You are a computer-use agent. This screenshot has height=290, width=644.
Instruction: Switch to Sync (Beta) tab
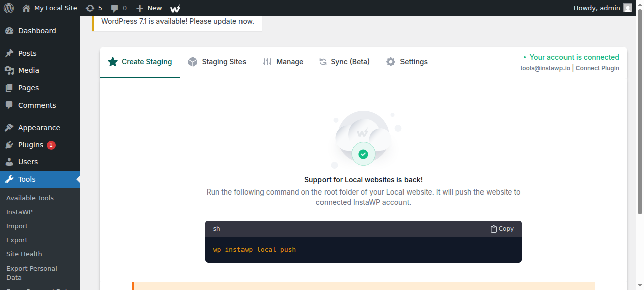(x=345, y=62)
